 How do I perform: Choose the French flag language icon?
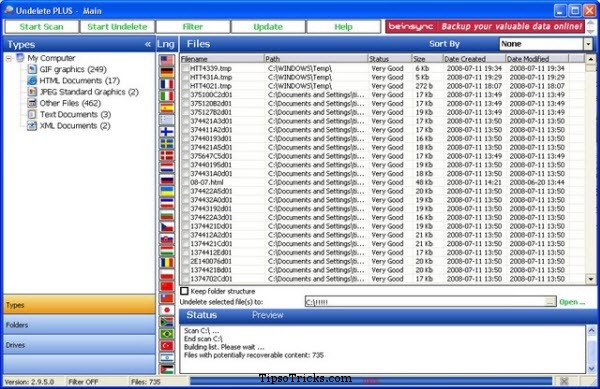click(166, 84)
